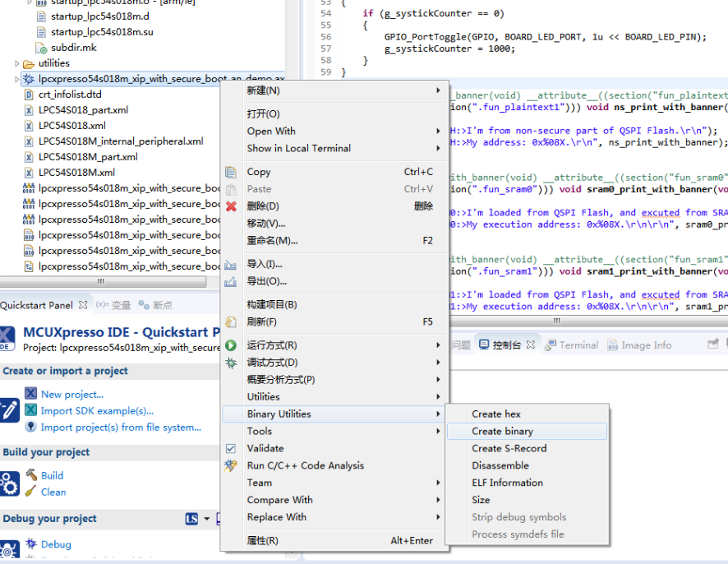The width and height of the screenshot is (728, 564).
Task: Click the Clean broom icon
Action: click(30, 491)
